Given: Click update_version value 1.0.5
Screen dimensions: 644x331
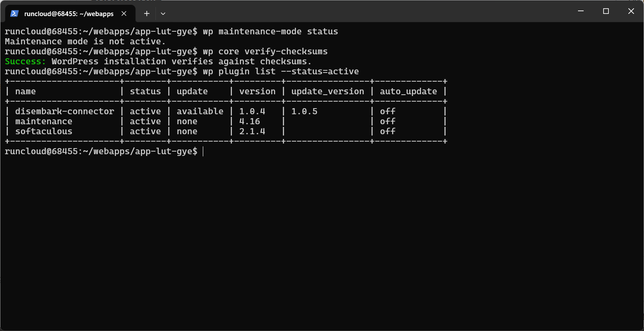Looking at the screenshot, I should coord(304,111).
